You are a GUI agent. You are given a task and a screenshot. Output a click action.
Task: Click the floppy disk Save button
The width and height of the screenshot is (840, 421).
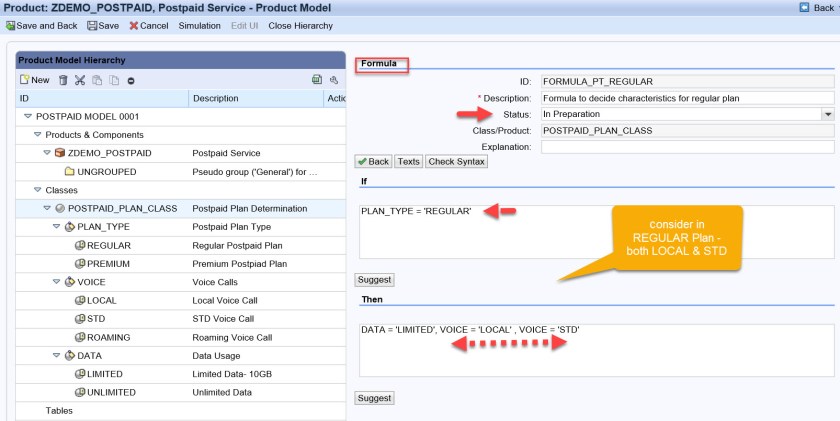[103, 26]
